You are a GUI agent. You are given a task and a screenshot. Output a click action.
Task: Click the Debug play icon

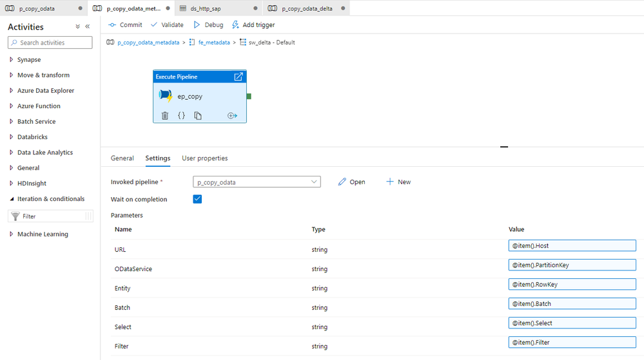pos(197,25)
